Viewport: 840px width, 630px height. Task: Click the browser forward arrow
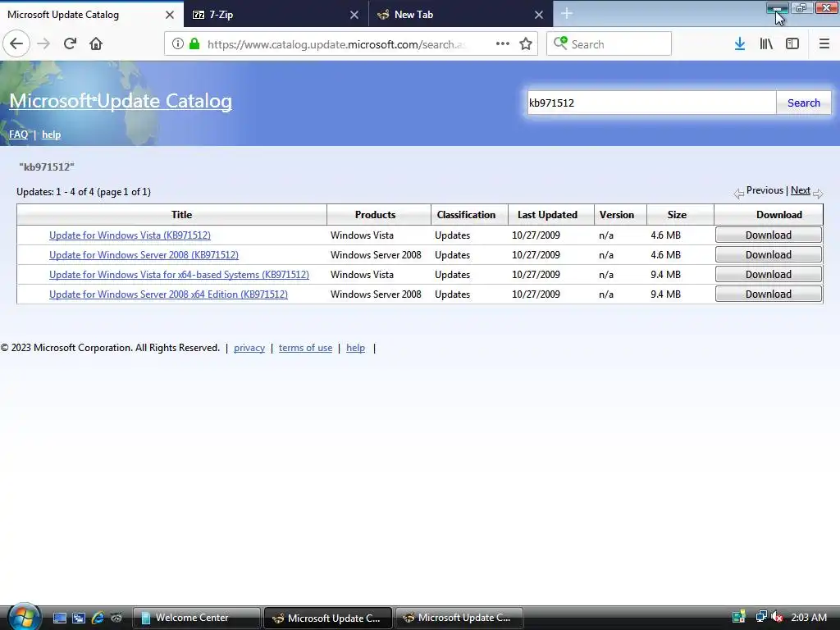(43, 43)
